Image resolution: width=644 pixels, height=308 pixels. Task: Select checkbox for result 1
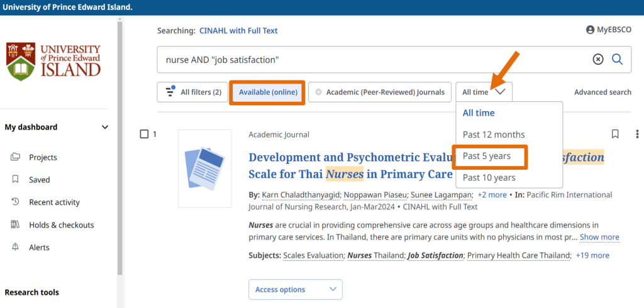tap(144, 134)
